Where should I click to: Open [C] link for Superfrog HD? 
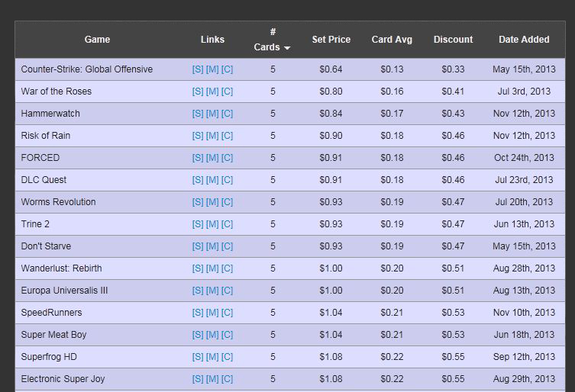[x=227, y=357]
